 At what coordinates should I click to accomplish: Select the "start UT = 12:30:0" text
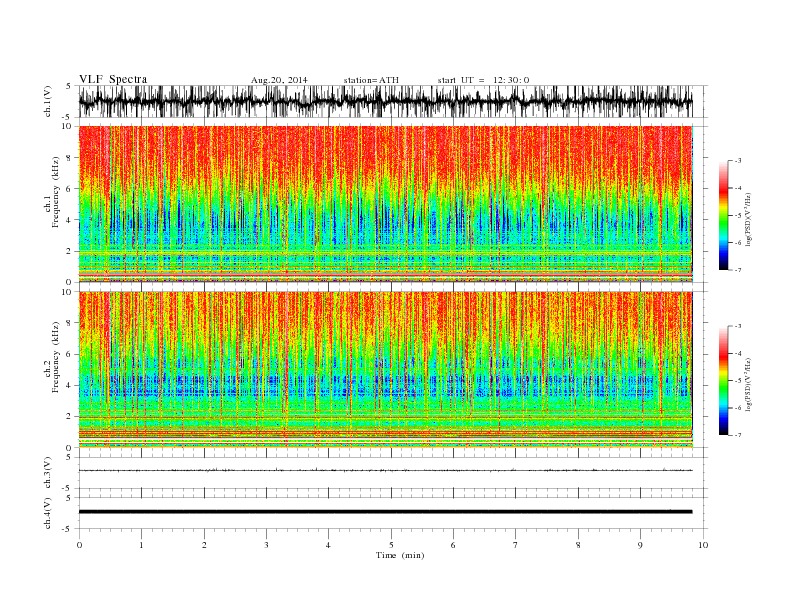[483, 80]
